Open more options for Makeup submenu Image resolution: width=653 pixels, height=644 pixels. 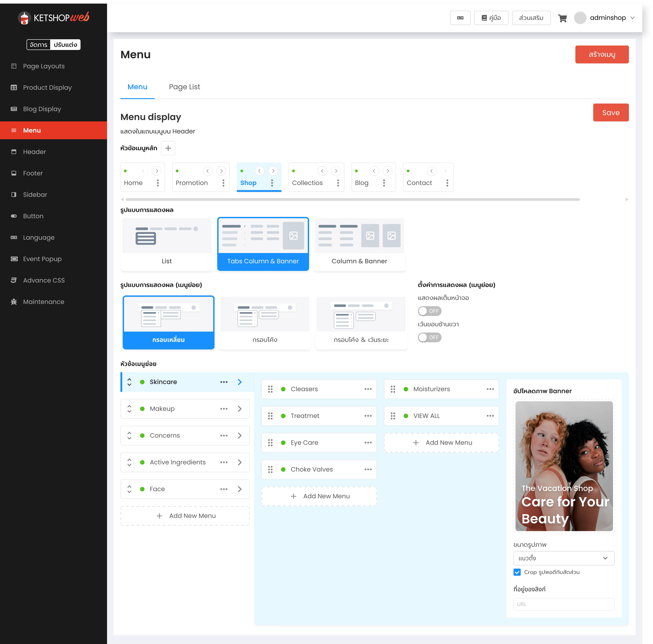tap(224, 409)
